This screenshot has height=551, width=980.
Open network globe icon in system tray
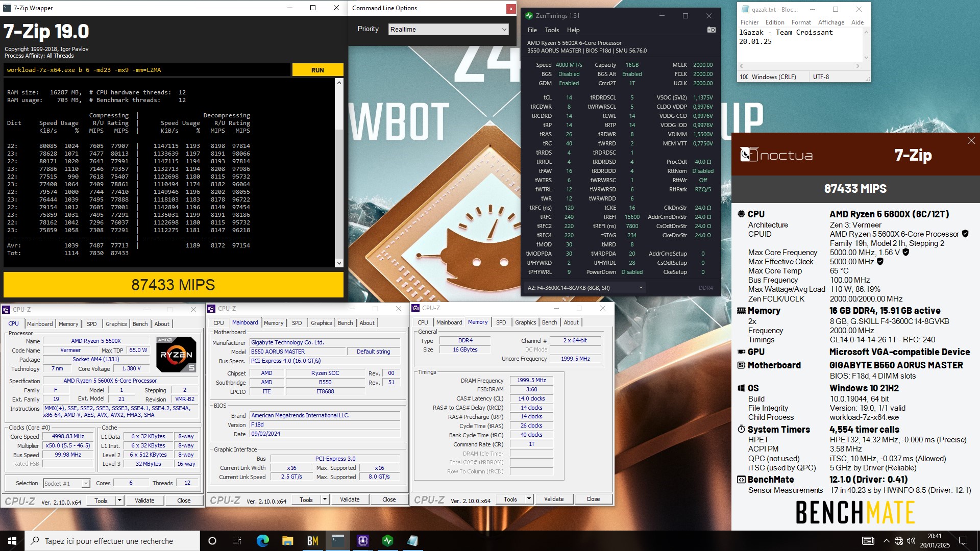pyautogui.click(x=899, y=541)
